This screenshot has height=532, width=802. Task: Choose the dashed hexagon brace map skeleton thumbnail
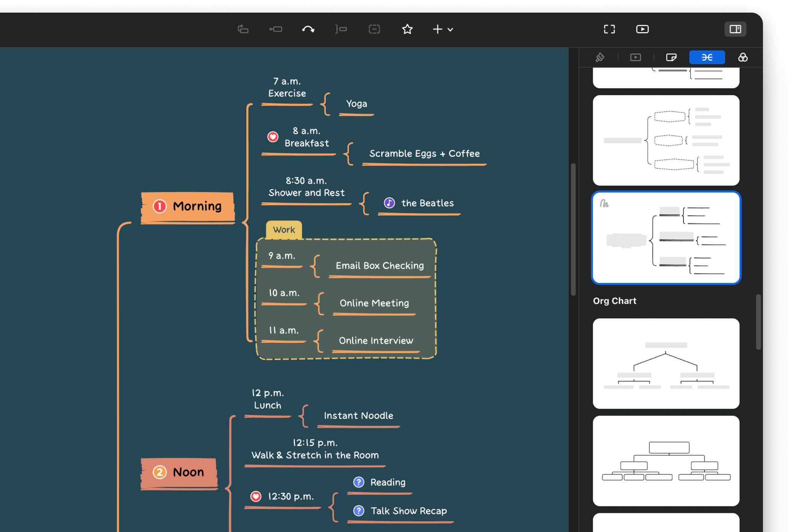[x=666, y=140]
